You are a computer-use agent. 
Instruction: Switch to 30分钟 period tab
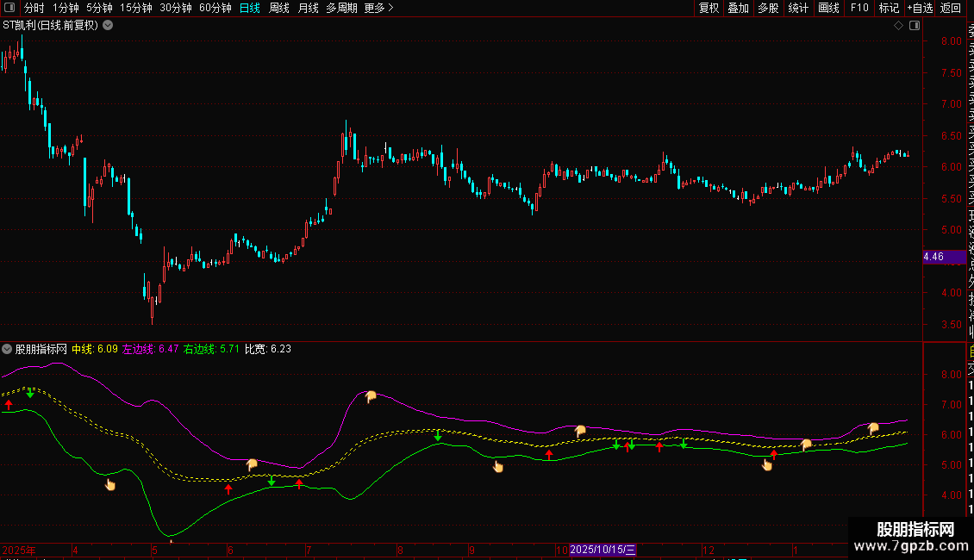[x=176, y=8]
